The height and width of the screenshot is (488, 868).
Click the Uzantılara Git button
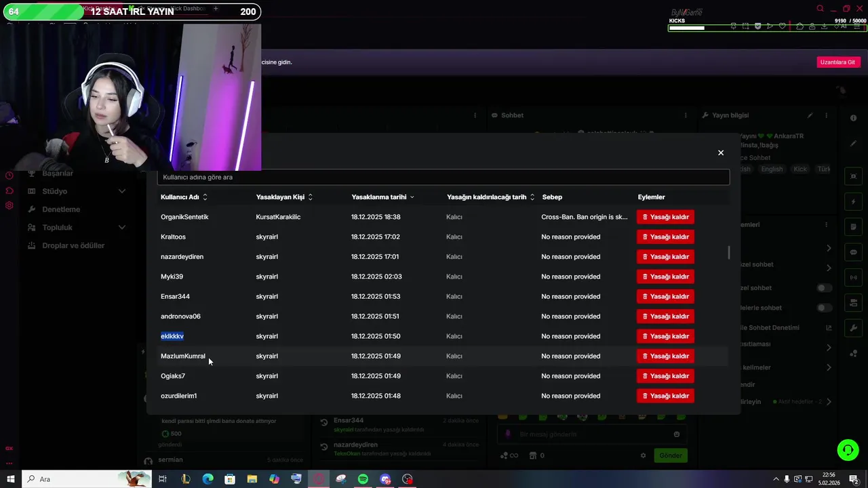pyautogui.click(x=837, y=62)
